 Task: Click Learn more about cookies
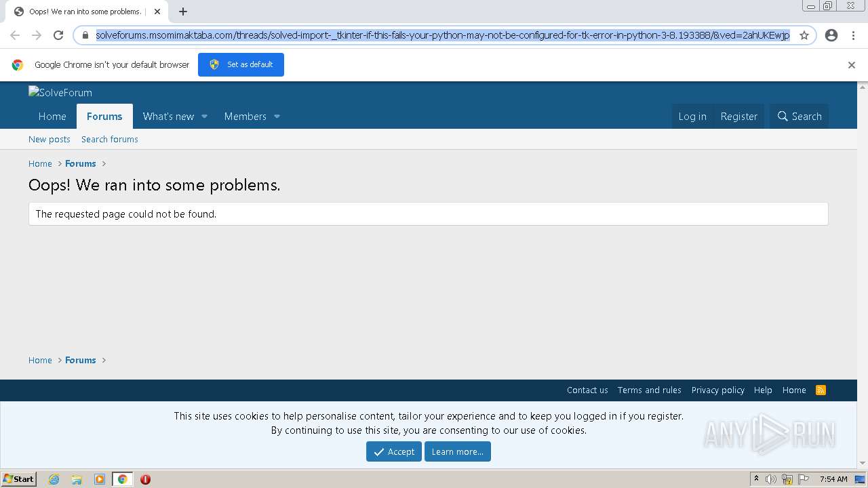click(458, 451)
